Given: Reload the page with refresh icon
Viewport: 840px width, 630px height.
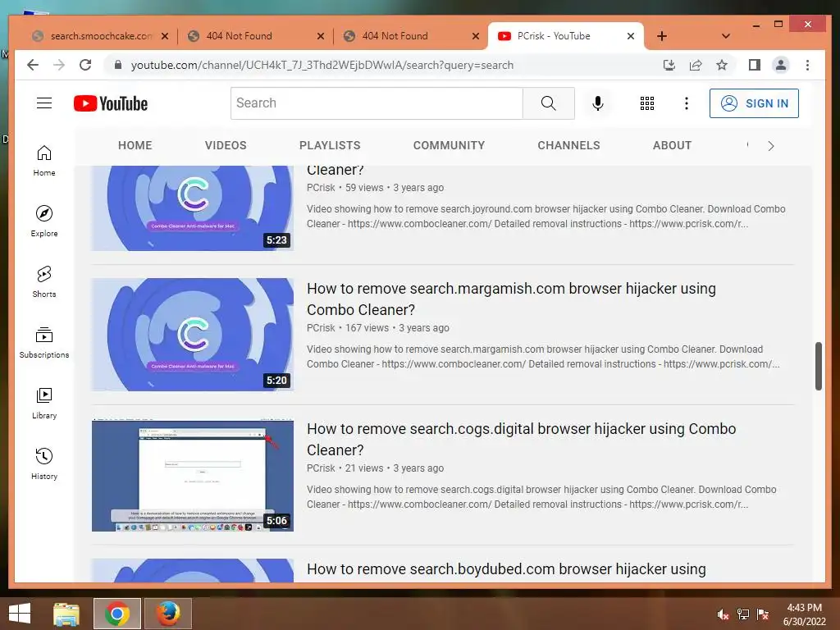Looking at the screenshot, I should coord(85,65).
